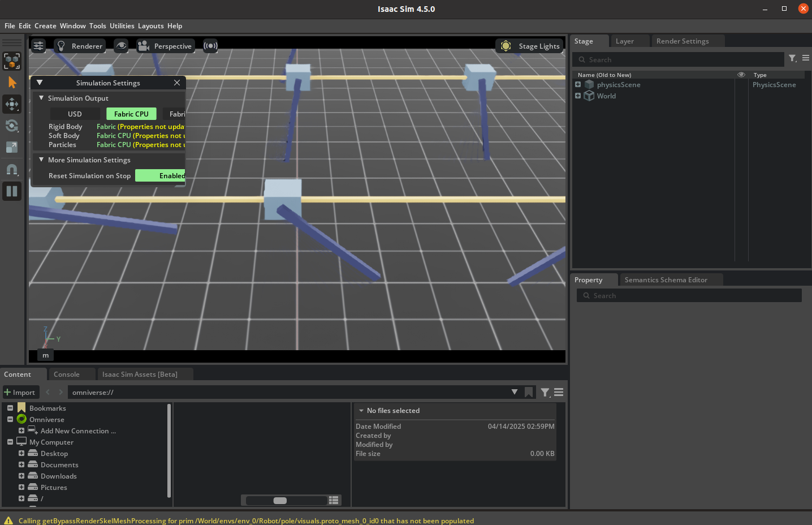
Task: Collapse the Omniverse tree node
Action: [x=10, y=419]
